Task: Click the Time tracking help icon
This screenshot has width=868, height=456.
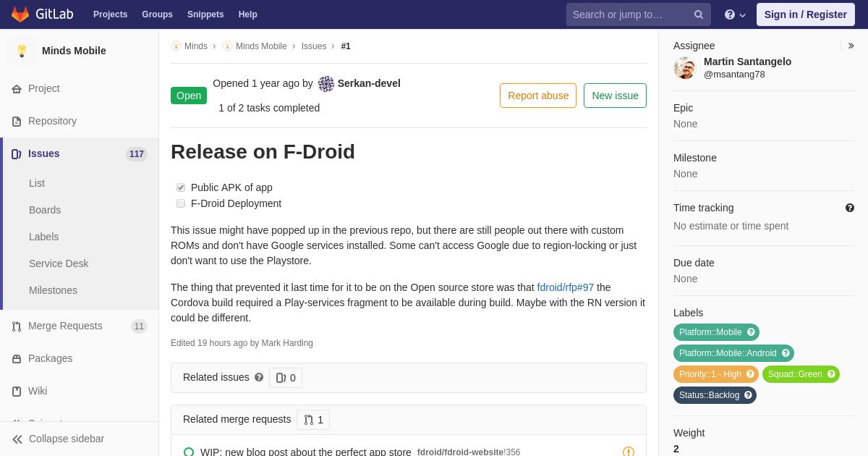Action: tap(850, 208)
